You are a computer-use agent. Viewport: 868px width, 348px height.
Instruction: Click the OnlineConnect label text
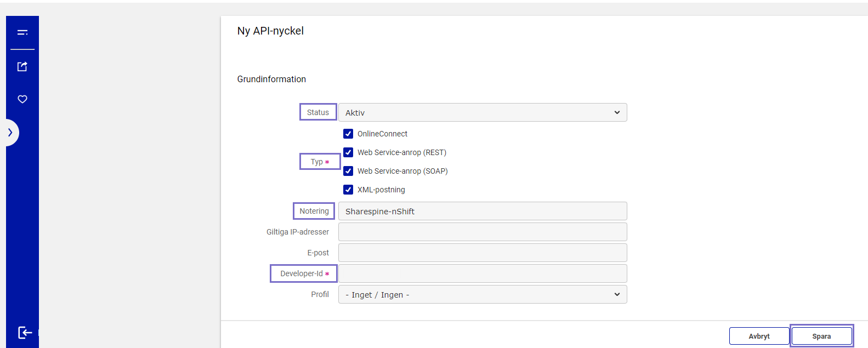383,134
